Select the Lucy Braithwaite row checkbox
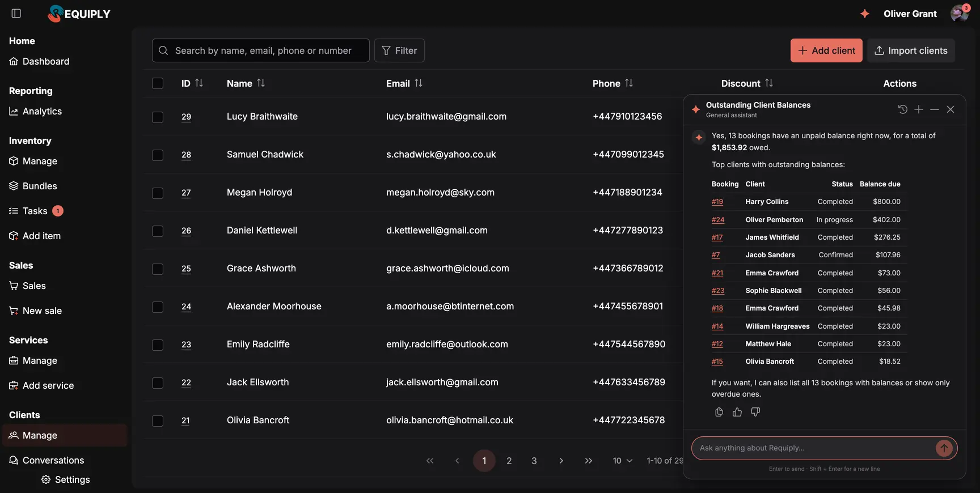Screen dimensions: 980x493 pos(158,117)
